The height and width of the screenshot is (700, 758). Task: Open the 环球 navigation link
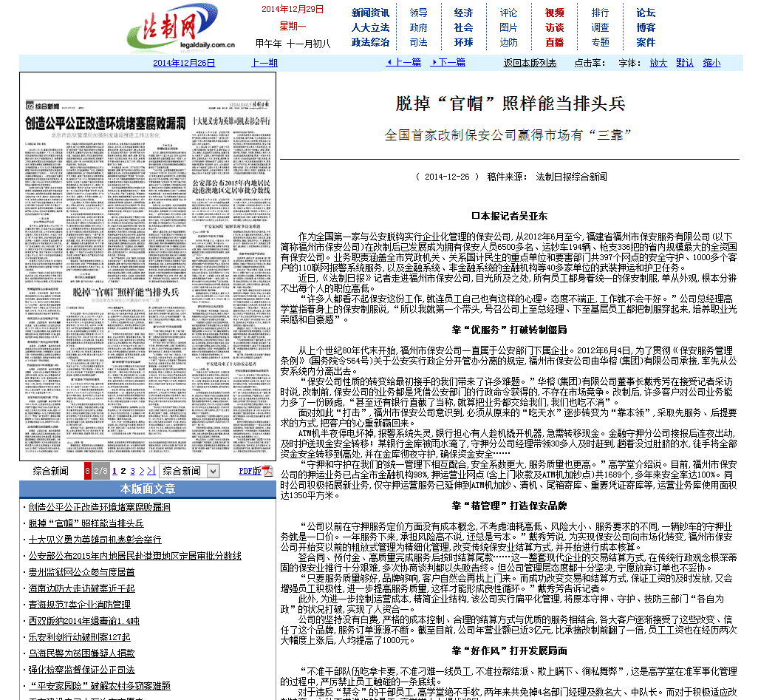[464, 42]
